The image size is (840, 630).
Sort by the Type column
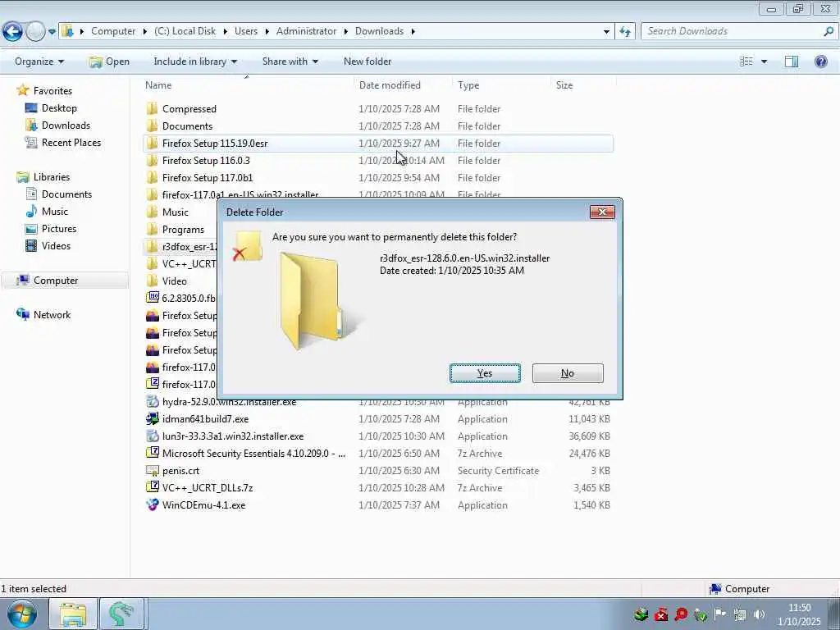point(468,85)
